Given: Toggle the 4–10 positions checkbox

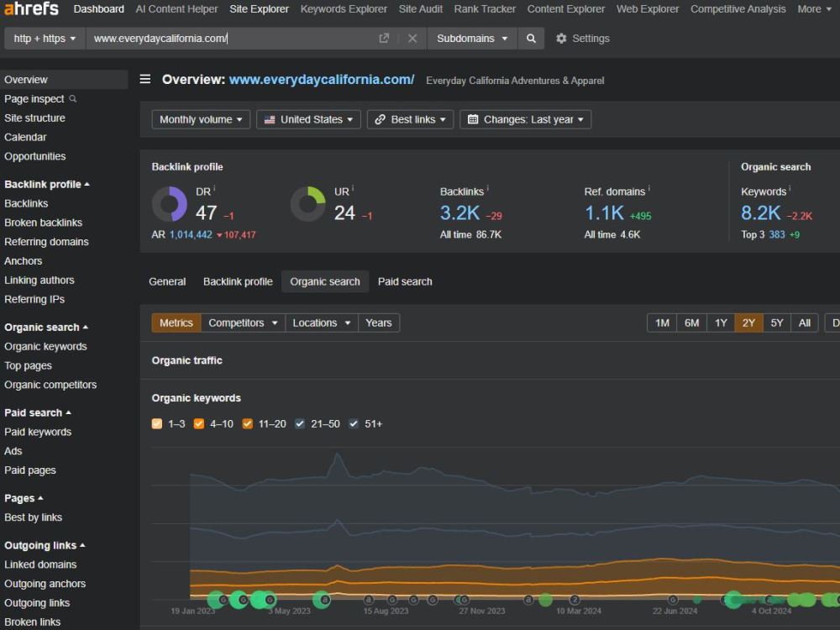Looking at the screenshot, I should coord(199,423).
